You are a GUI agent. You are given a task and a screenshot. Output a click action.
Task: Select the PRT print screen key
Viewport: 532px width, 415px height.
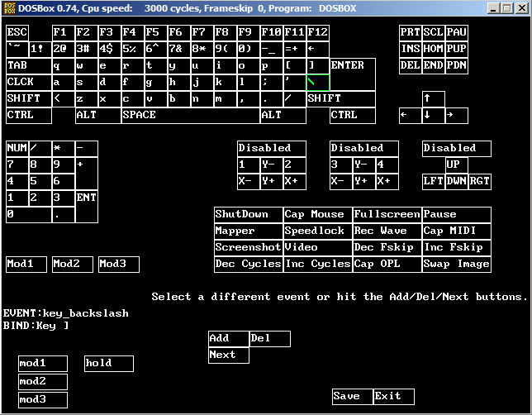411,32
